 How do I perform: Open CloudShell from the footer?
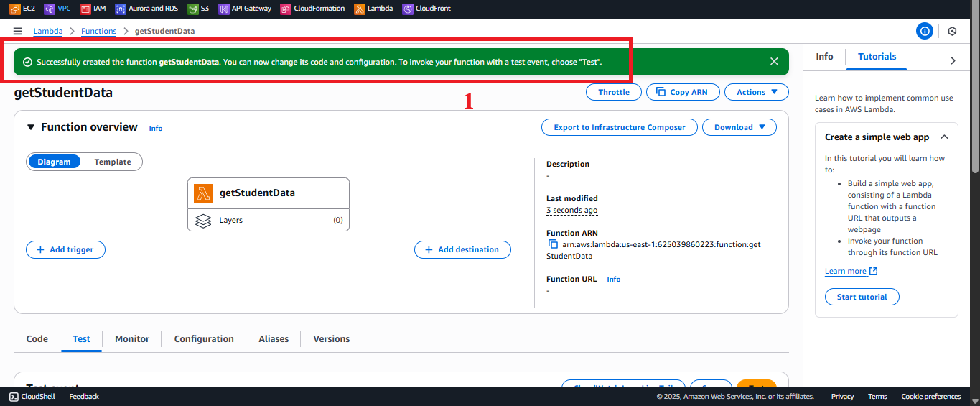coord(34,396)
